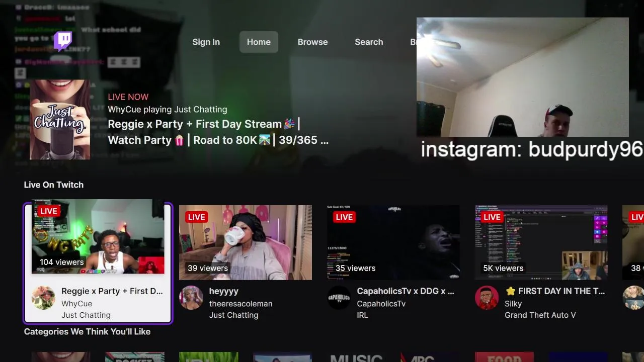The width and height of the screenshot is (644, 362).
Task: Open theeresacoleman stream thumbnail with 39 viewers
Action: pyautogui.click(x=246, y=242)
